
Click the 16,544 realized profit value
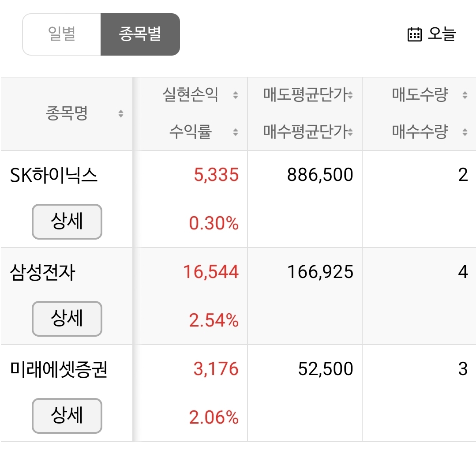211,271
